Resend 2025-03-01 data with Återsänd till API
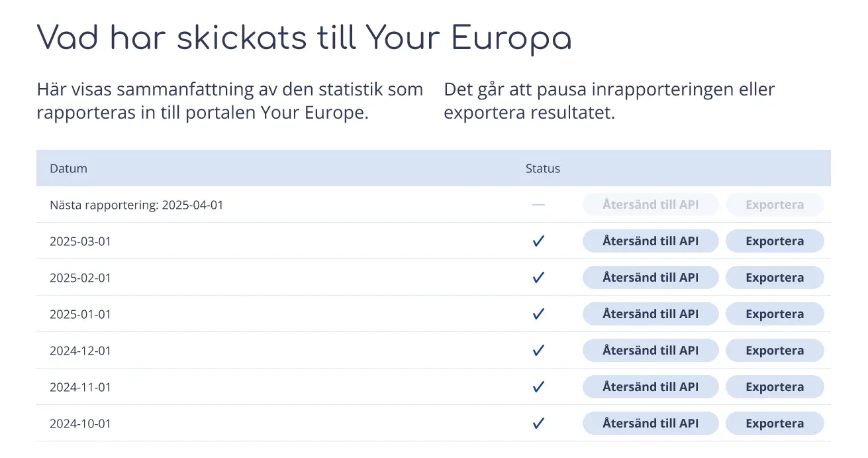Viewport: 868px width, 458px height. (x=650, y=241)
